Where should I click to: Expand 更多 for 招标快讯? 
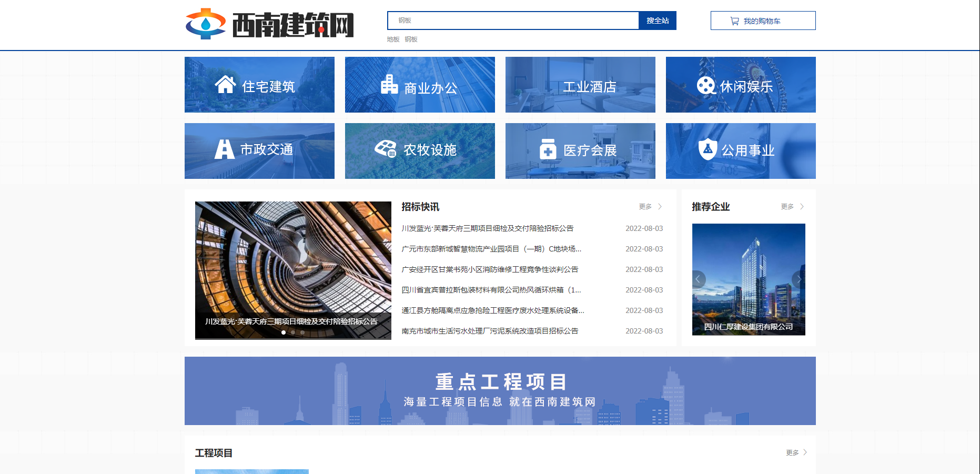tap(651, 207)
